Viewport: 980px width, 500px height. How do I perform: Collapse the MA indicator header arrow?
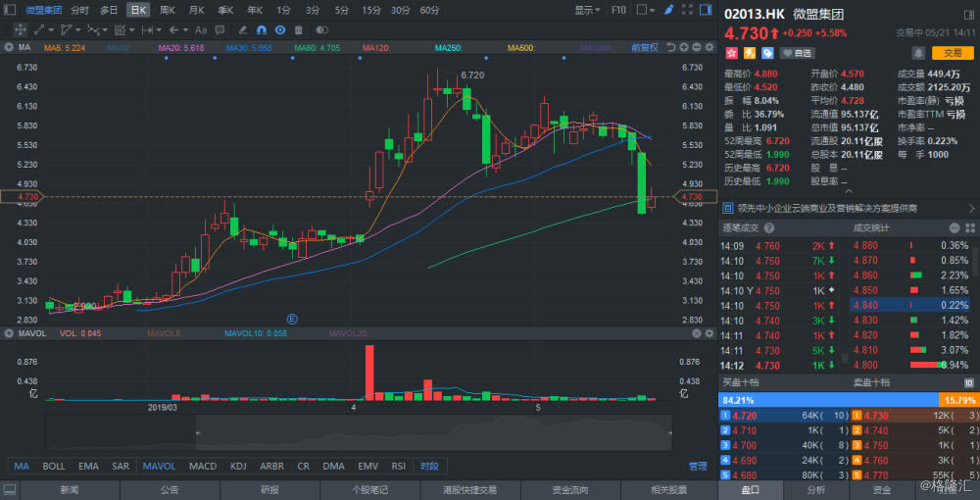[x=10, y=47]
